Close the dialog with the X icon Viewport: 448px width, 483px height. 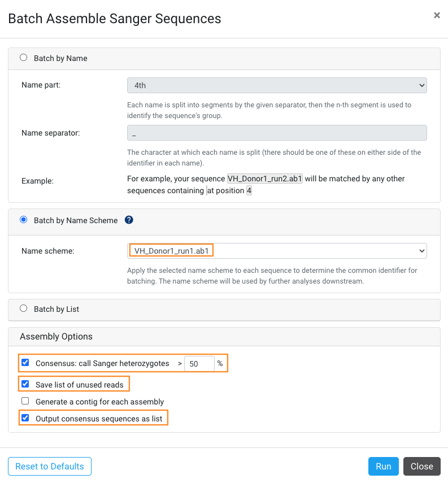tap(437, 15)
